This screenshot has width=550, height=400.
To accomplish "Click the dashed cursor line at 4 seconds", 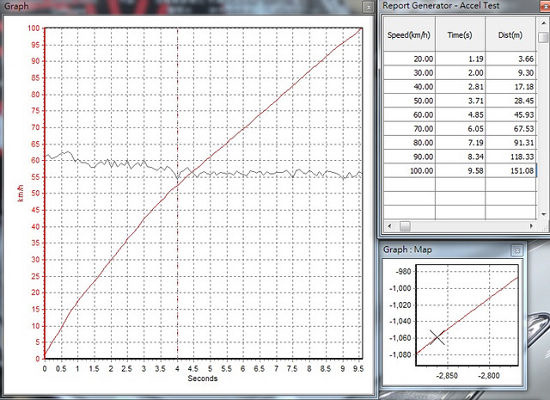I will click(177, 105).
